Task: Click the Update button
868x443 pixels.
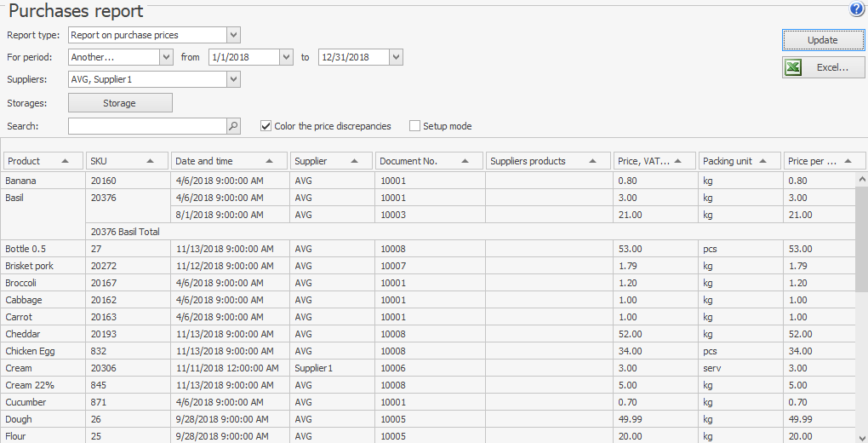Action: (x=823, y=40)
